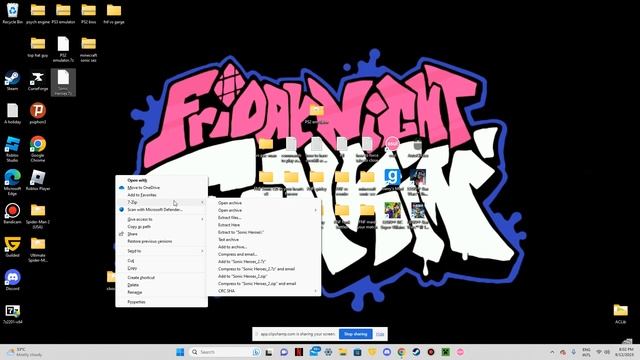Expand the 7-Zip submenu arrow
640x360 pixels.
pyautogui.click(x=202, y=202)
